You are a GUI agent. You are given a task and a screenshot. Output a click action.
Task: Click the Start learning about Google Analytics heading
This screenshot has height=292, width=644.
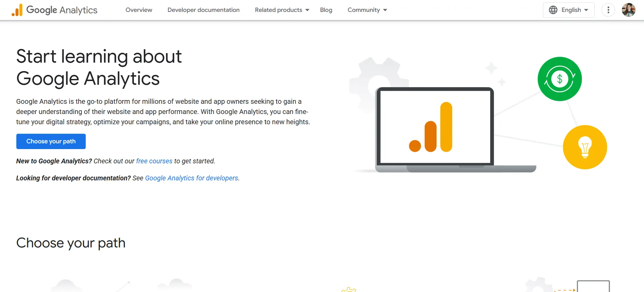[x=99, y=67]
